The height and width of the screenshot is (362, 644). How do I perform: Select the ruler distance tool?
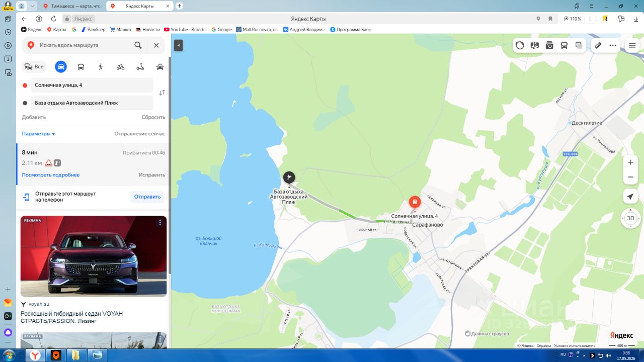tap(598, 45)
